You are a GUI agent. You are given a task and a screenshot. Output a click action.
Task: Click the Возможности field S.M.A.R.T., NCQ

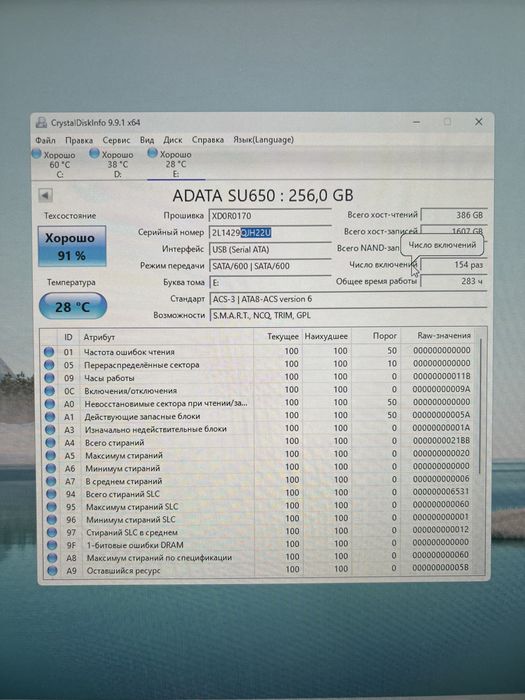point(348,315)
